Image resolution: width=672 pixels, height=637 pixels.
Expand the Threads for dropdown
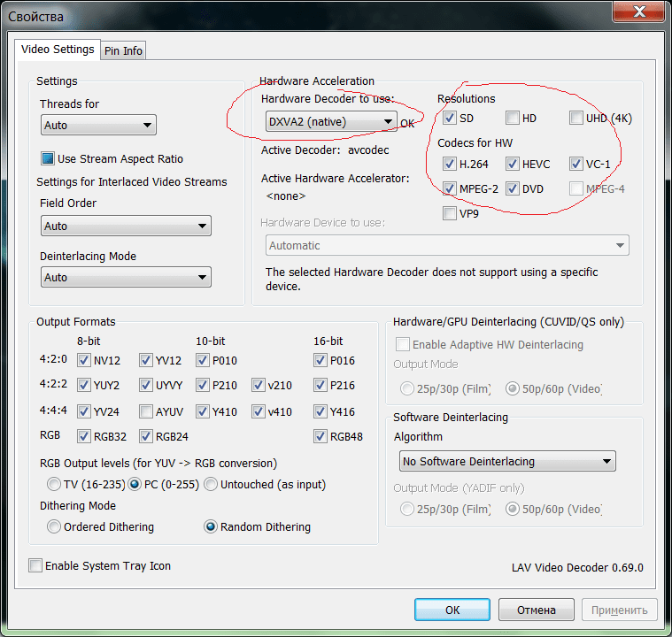pos(98,126)
